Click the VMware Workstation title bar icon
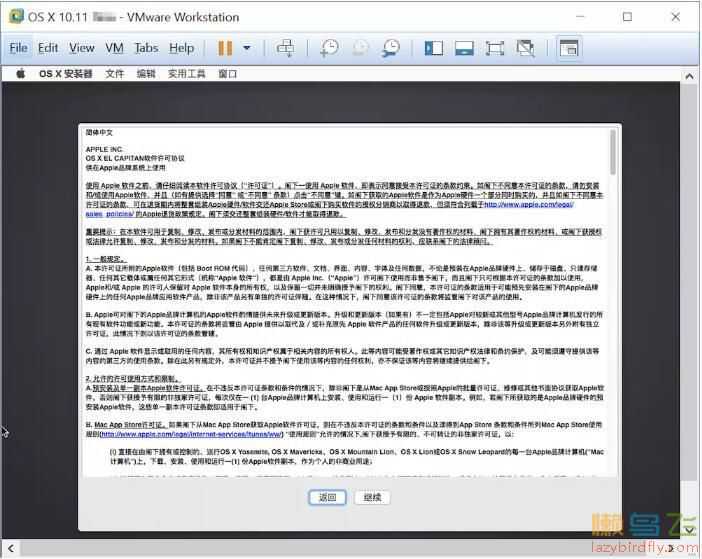The image size is (702, 559). (16, 17)
